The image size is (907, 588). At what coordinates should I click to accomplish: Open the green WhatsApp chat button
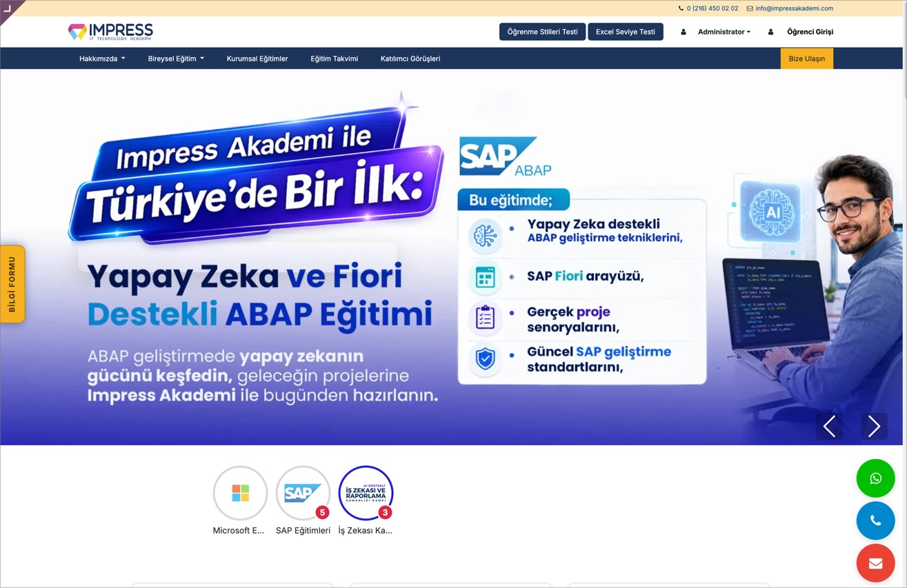875,478
